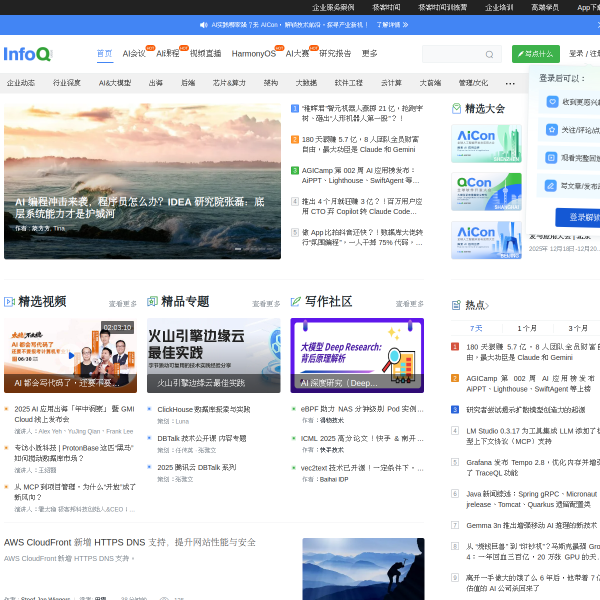
Task: Select the 企业动态 category
Action: pyautogui.click(x=21, y=83)
